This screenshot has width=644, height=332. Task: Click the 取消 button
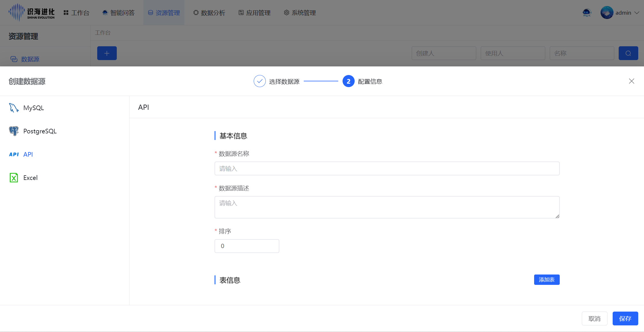coord(595,318)
